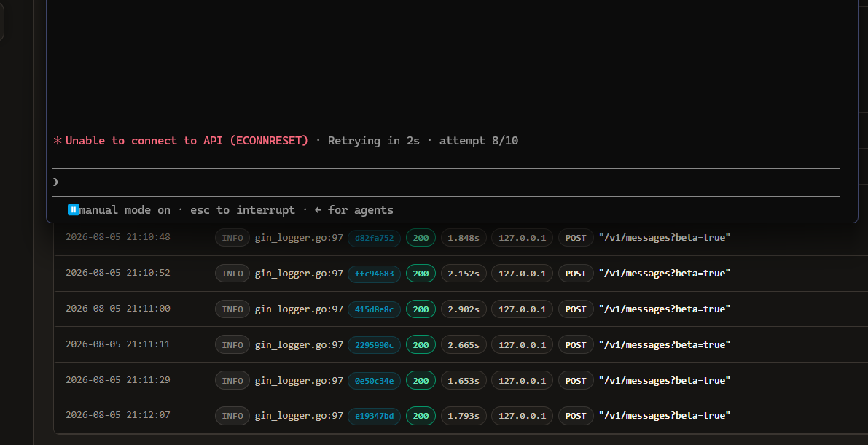Click '← for agents' hint text
868x445 pixels.
[353, 210]
